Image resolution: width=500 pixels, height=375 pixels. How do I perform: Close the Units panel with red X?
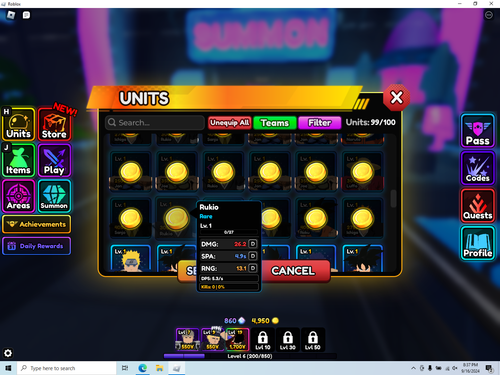coord(396,98)
